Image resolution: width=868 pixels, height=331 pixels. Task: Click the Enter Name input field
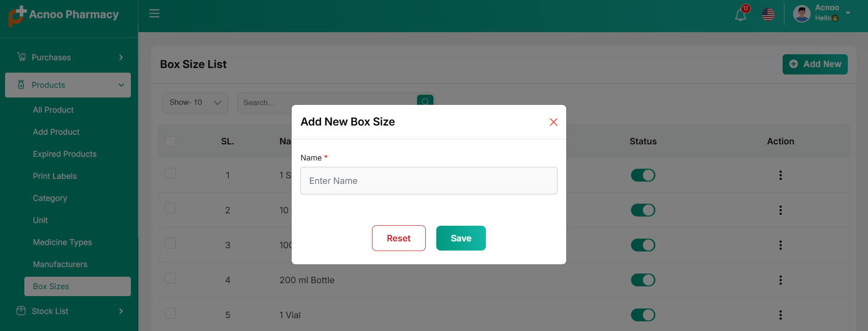tap(428, 181)
